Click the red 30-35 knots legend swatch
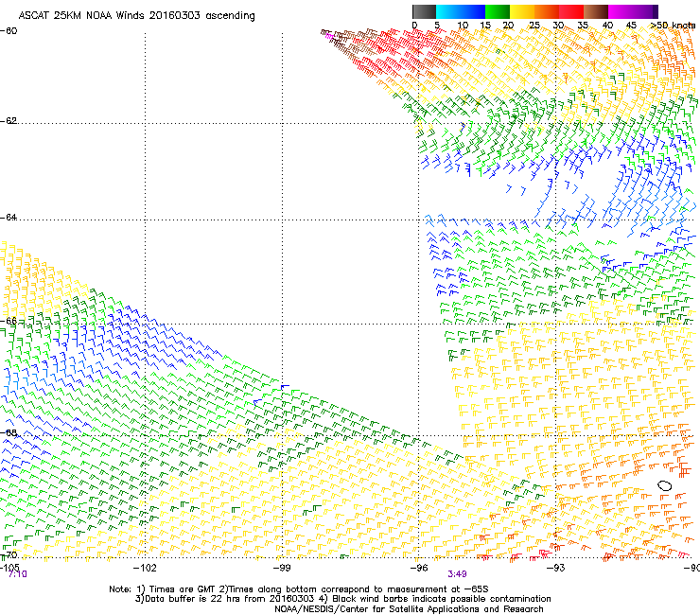Screen dimensions: 700x615 click(571, 11)
